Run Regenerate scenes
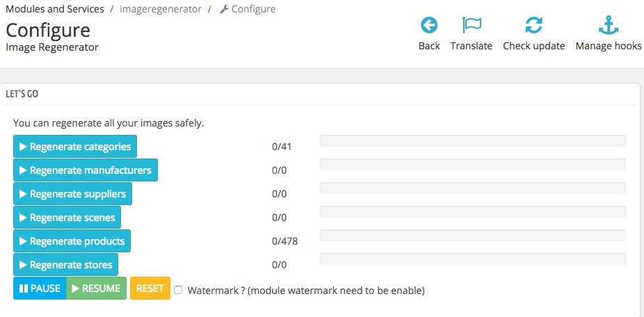Viewport: 644px width, 317px height. click(x=67, y=218)
